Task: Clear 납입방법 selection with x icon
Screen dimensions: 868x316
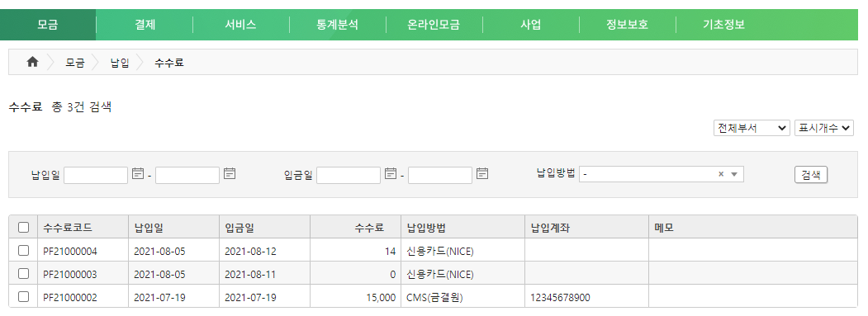Action: (x=721, y=174)
